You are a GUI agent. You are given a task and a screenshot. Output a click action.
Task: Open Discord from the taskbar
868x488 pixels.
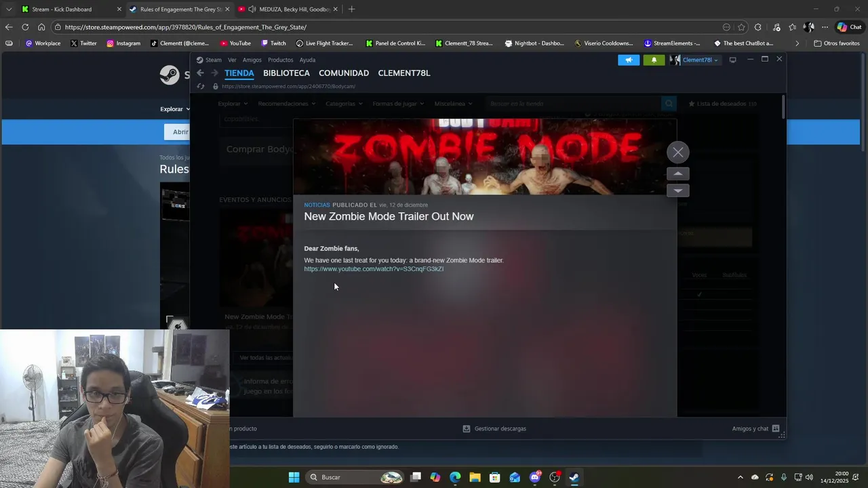[534, 477]
